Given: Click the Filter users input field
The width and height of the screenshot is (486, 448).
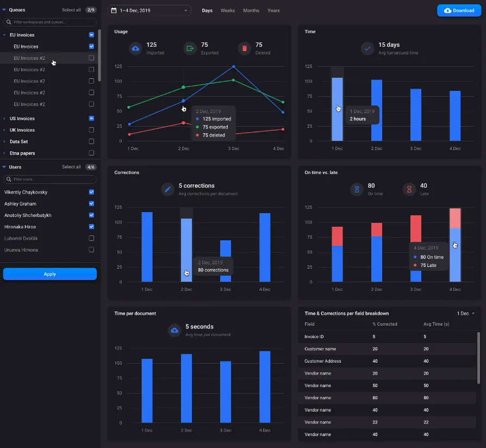Looking at the screenshot, I should [x=49, y=179].
